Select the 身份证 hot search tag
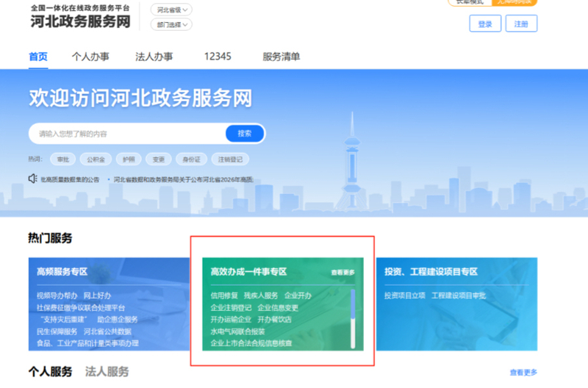 [190, 159]
